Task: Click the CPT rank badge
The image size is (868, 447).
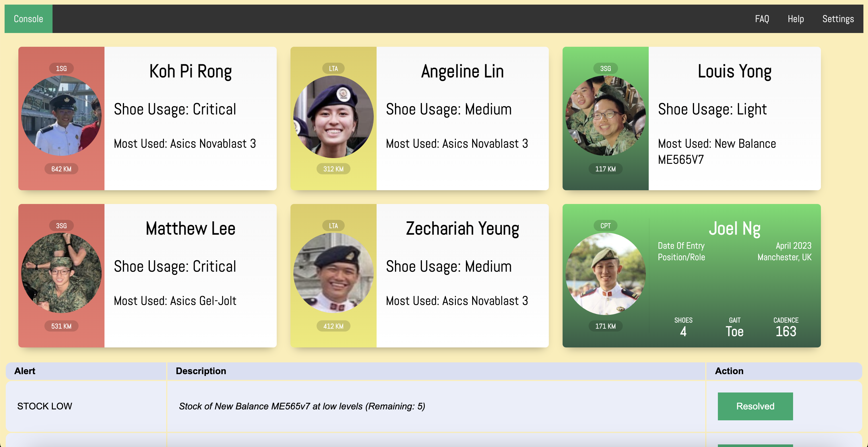Action: pos(605,226)
